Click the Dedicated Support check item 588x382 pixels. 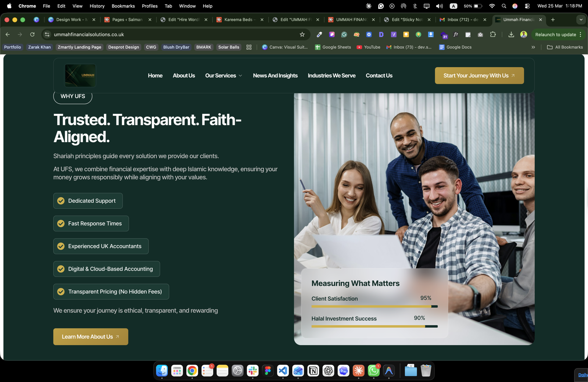[88, 201]
